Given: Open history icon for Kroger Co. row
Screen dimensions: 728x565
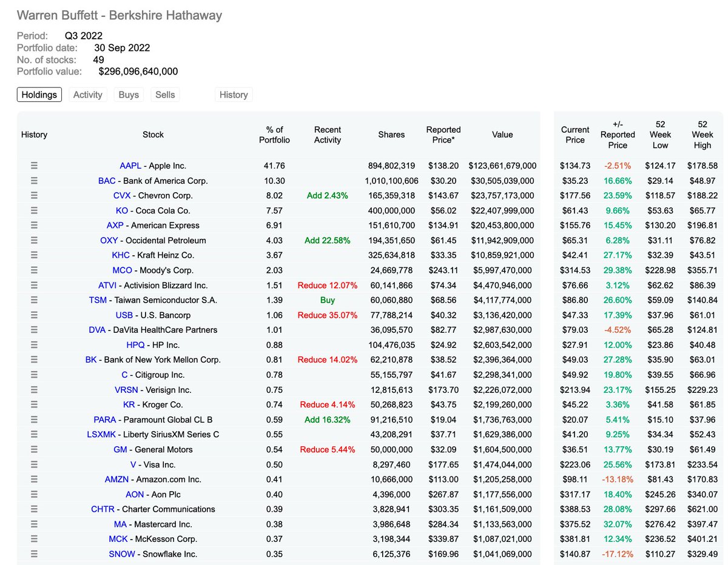Looking at the screenshot, I should point(34,404).
